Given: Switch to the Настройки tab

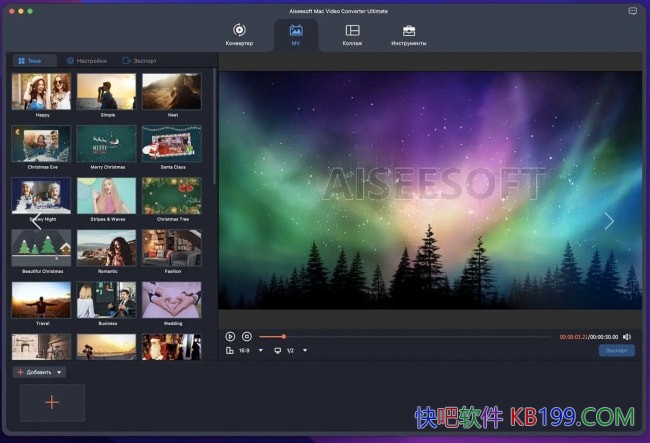Looking at the screenshot, I should pos(84,61).
